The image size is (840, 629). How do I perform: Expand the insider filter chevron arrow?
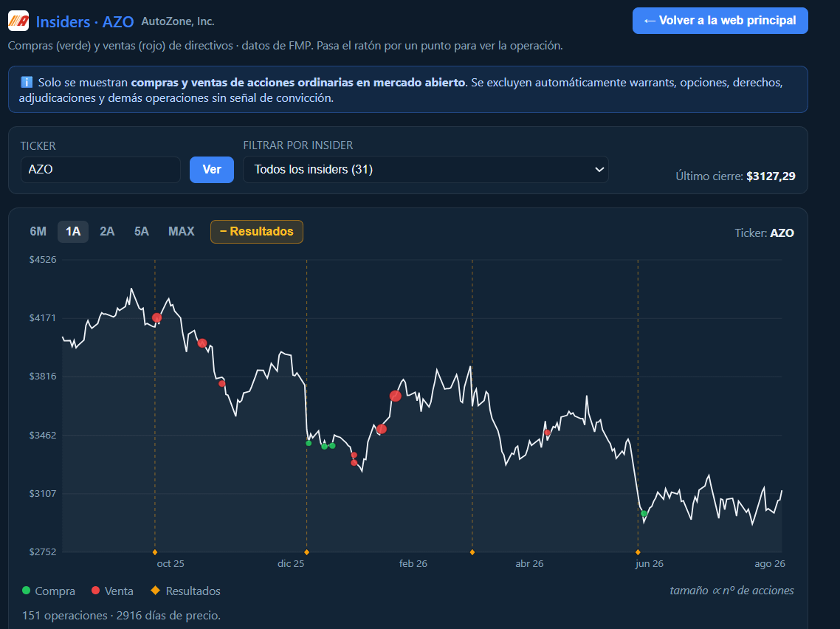599,169
